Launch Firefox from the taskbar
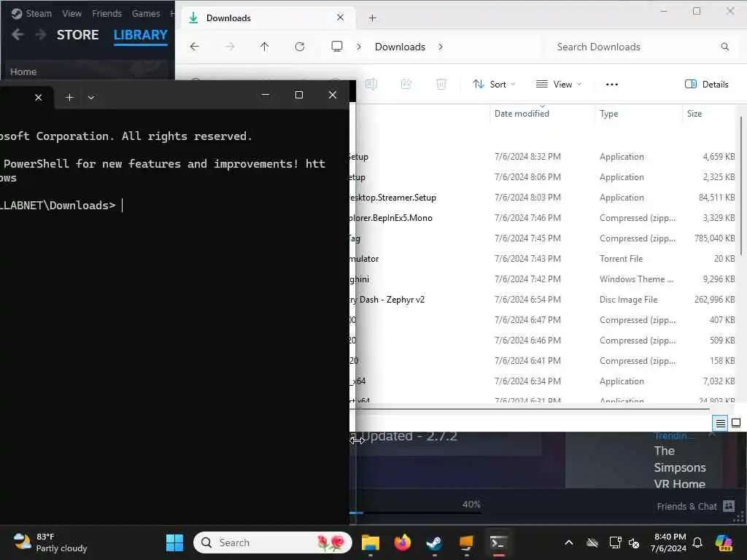Image resolution: width=747 pixels, height=560 pixels. [x=402, y=542]
